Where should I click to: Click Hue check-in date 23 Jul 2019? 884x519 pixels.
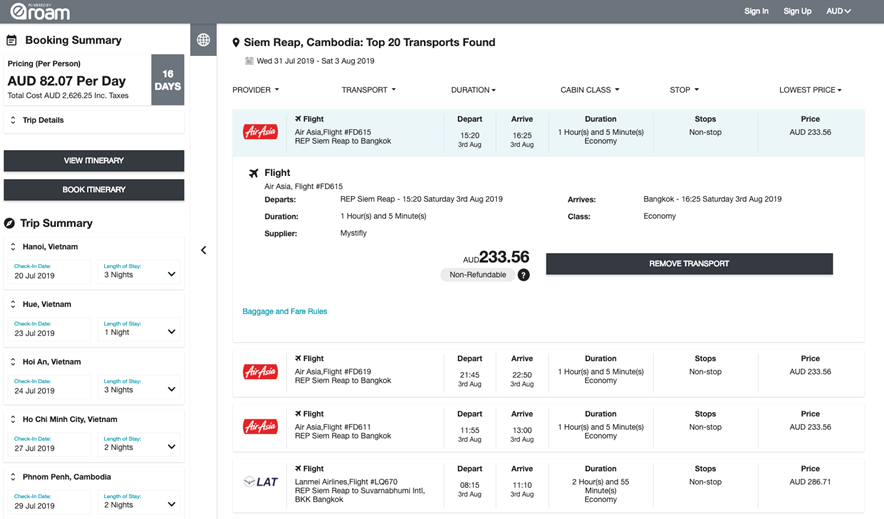click(x=49, y=329)
